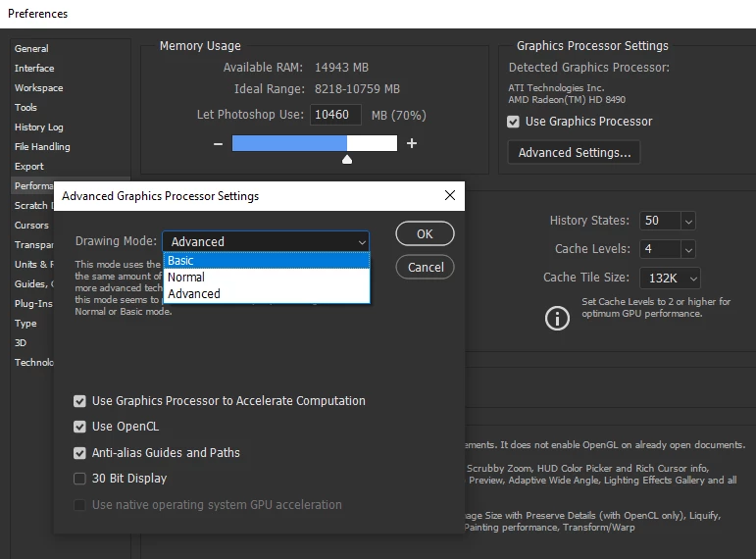
Task: Open the 3D preferences category
Action: tap(21, 343)
